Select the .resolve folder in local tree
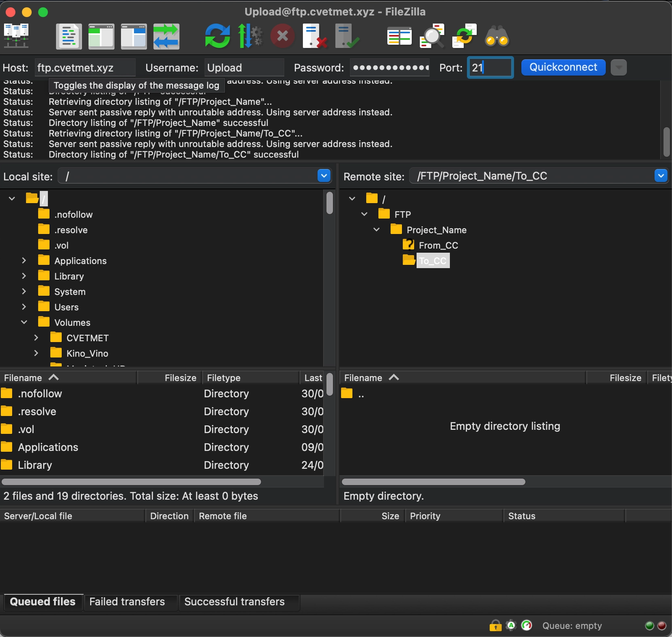 [x=71, y=230]
